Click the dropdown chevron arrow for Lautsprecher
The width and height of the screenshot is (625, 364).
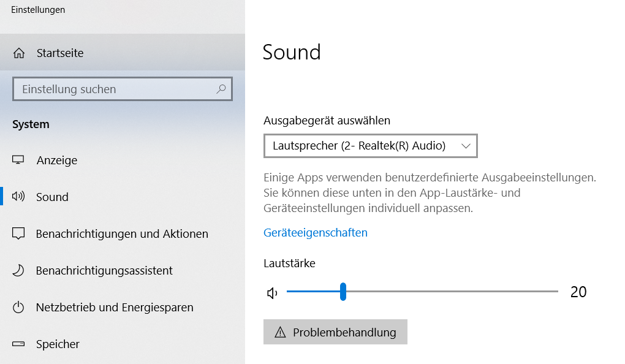466,146
